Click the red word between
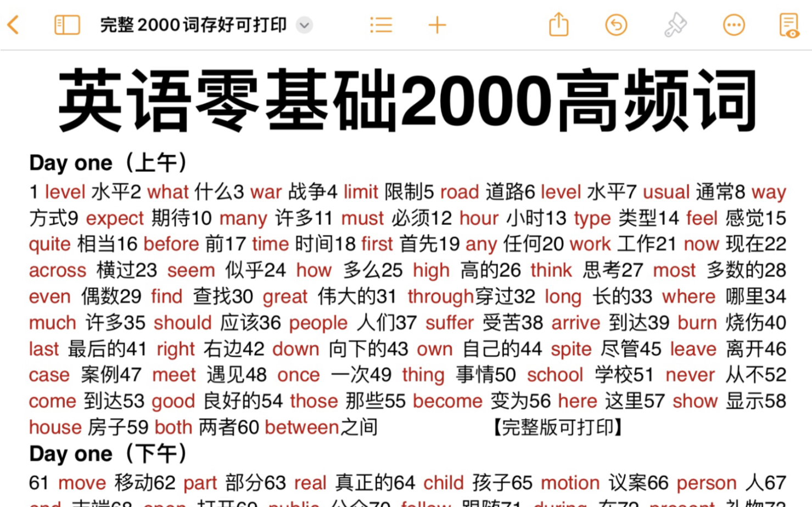 302,427
